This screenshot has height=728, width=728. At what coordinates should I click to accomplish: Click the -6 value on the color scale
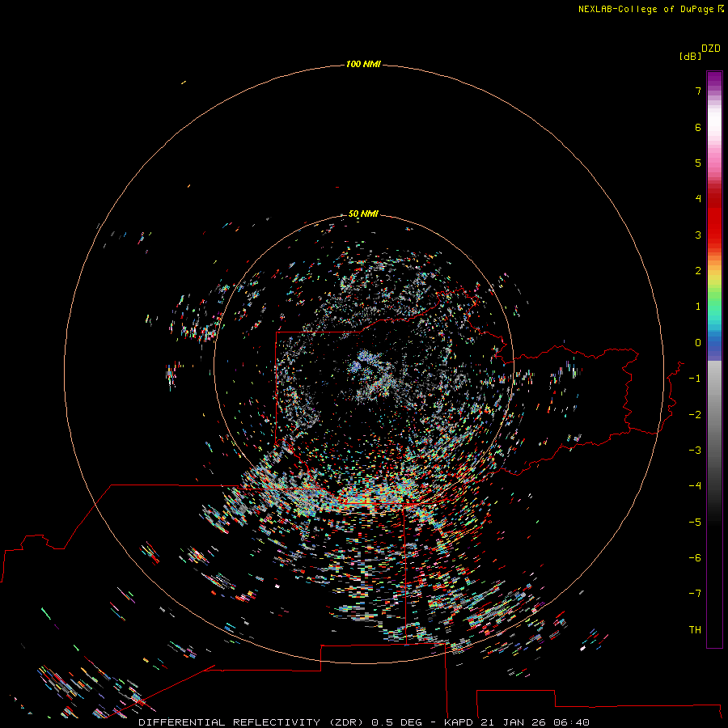[x=695, y=558]
